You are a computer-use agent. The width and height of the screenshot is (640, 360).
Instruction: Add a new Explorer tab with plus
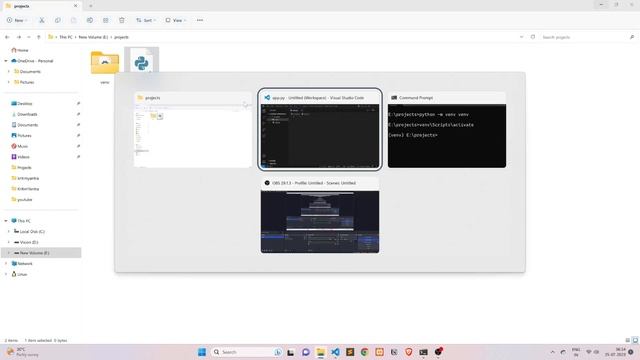click(x=91, y=6)
